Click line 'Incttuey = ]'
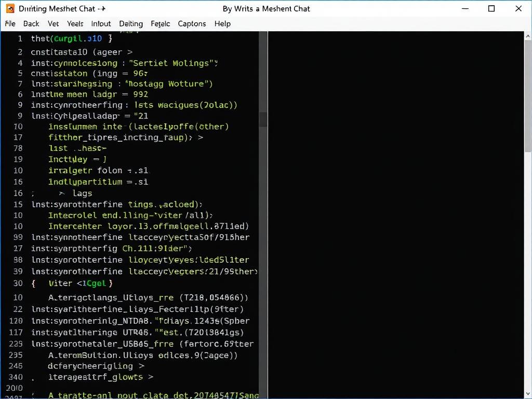This screenshot has height=399, width=532. (77, 159)
